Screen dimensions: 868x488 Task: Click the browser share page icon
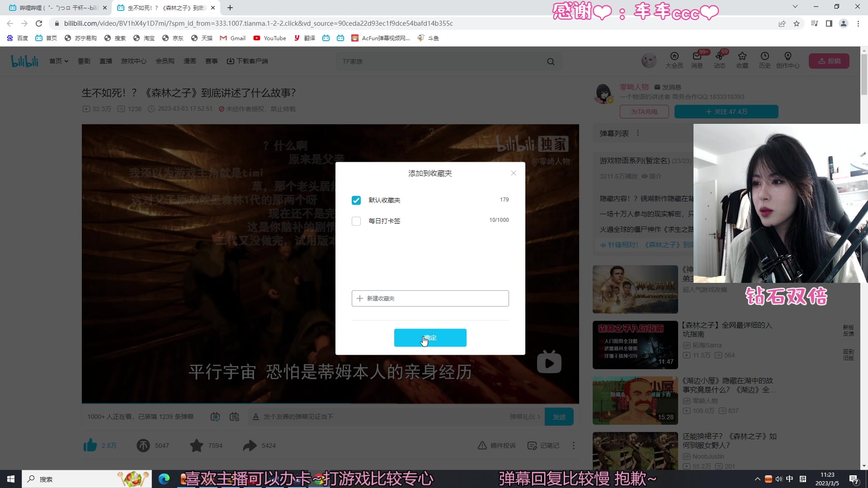[x=782, y=23]
